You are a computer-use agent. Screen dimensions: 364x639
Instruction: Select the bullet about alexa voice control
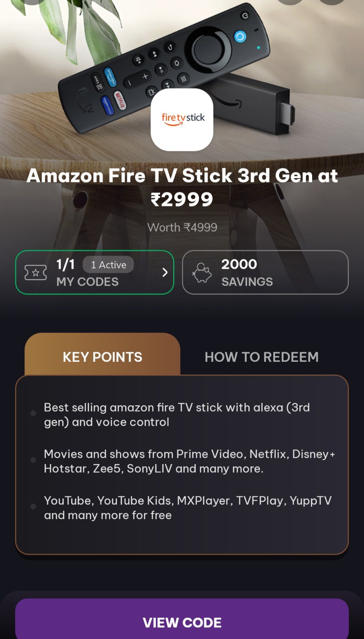[177, 415]
